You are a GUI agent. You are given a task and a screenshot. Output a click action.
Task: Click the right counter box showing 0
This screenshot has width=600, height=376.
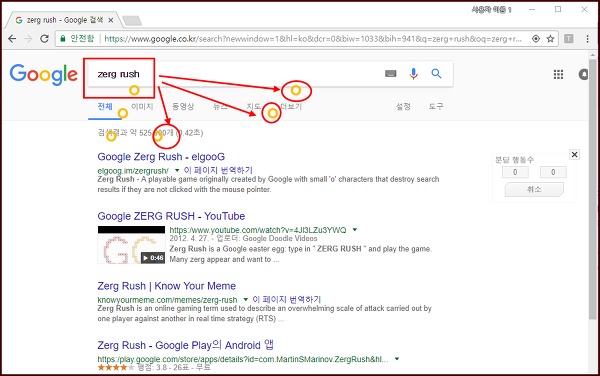(553, 172)
